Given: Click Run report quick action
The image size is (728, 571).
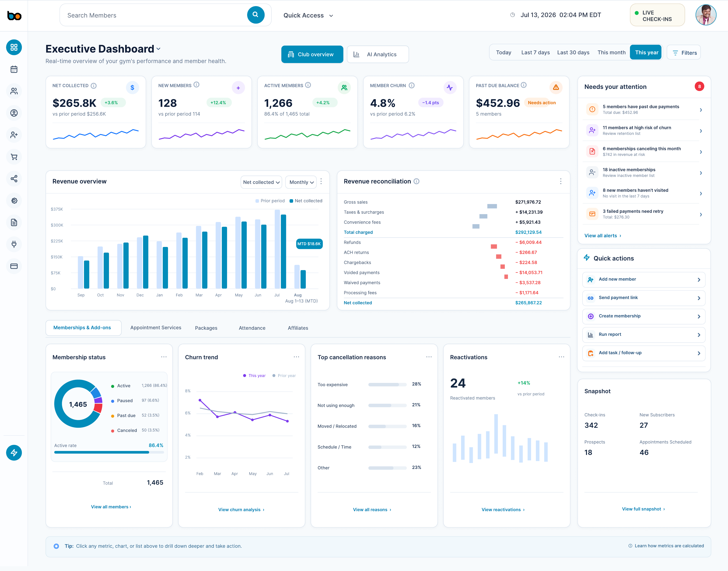Looking at the screenshot, I should point(644,335).
